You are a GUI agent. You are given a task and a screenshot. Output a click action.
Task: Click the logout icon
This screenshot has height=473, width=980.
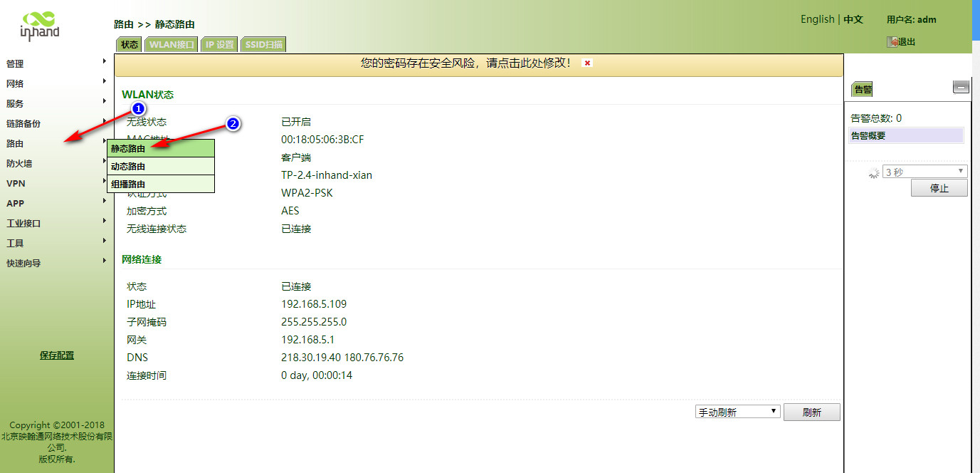(x=892, y=42)
